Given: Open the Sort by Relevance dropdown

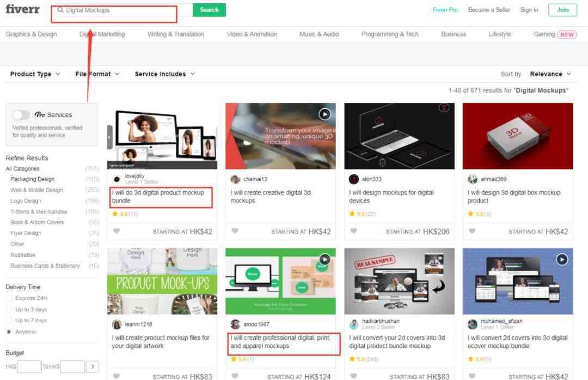Looking at the screenshot, I should [550, 74].
